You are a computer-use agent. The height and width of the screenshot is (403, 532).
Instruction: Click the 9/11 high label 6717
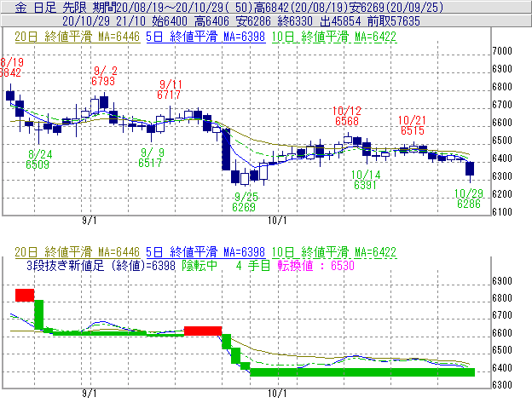169,95
